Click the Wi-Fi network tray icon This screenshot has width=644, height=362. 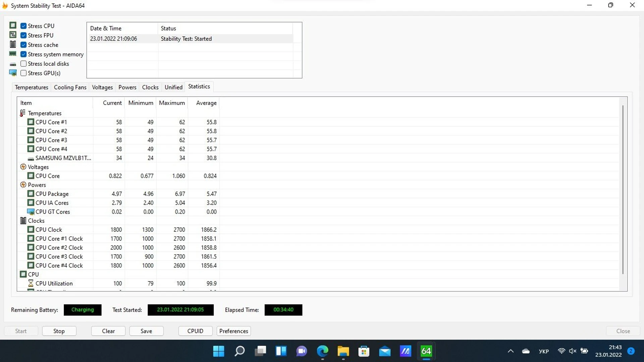(x=561, y=351)
